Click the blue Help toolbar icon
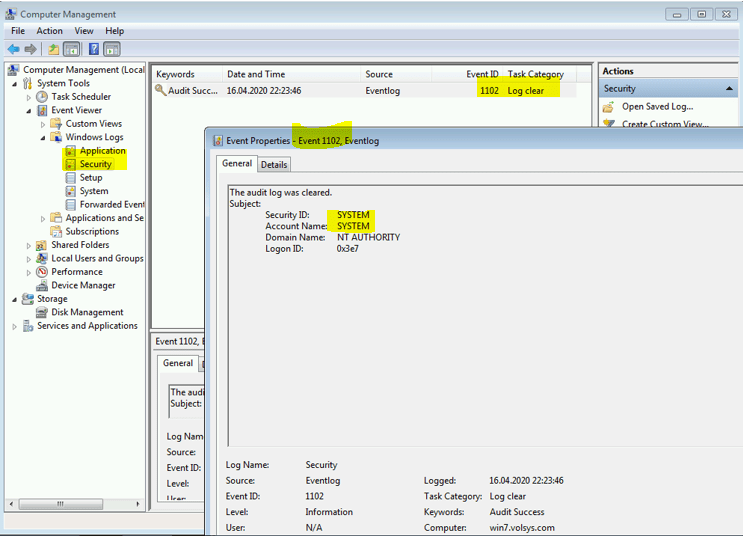The height and width of the screenshot is (537, 743). click(94, 49)
